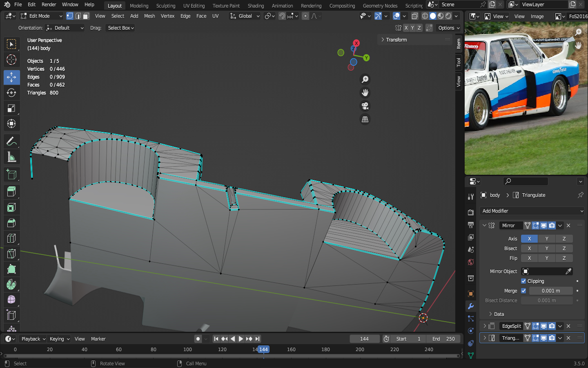Switch to orthographic grid view icon
Viewport: 588px width, 368px height.
point(365,119)
